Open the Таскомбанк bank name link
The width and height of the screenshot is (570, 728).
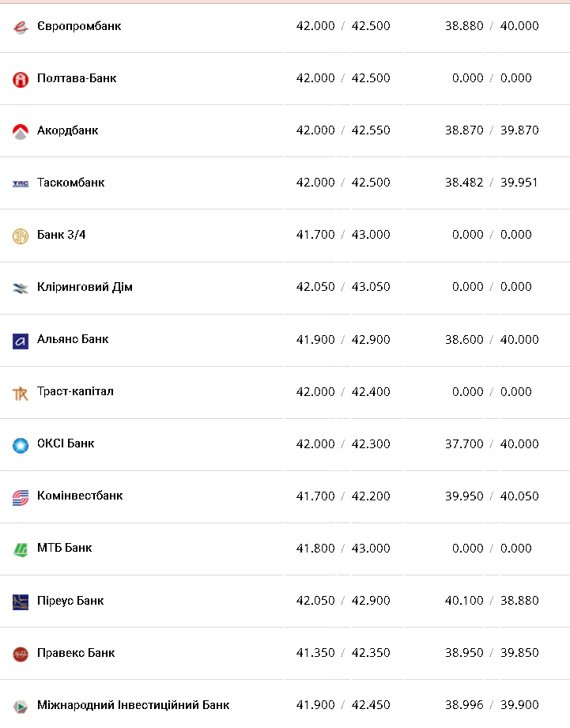pyautogui.click(x=70, y=183)
